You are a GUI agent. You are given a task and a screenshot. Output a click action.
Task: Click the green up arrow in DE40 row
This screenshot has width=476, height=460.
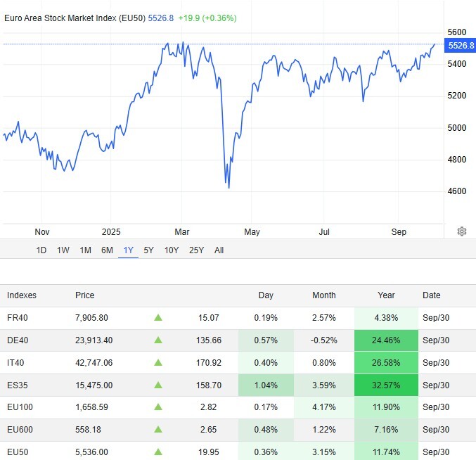[x=158, y=340]
